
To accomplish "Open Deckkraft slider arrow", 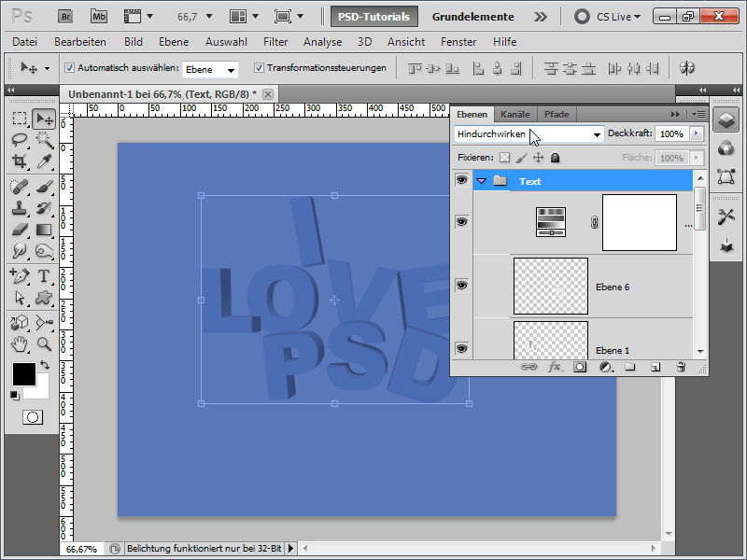I will (697, 133).
